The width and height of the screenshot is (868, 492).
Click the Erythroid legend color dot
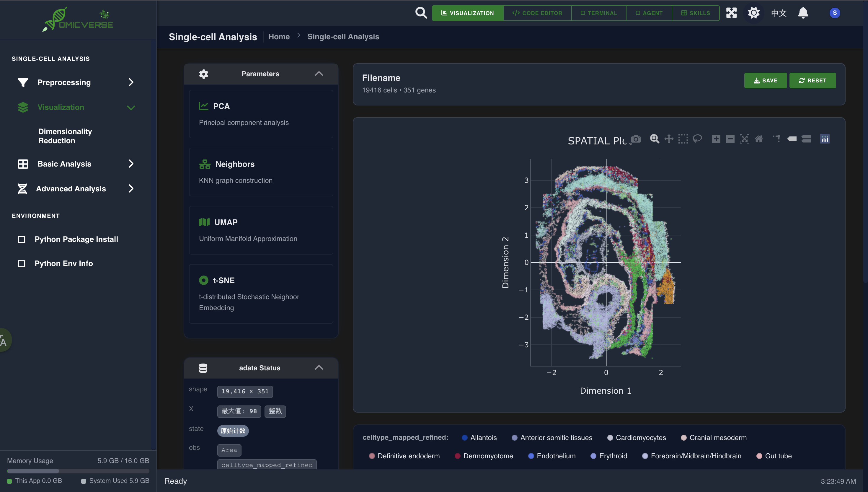click(593, 456)
